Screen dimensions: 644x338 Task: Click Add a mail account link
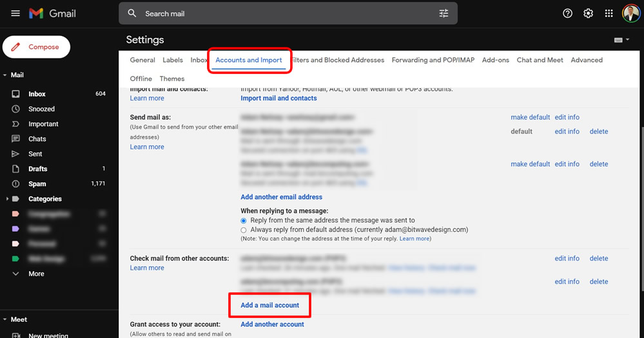[270, 305]
